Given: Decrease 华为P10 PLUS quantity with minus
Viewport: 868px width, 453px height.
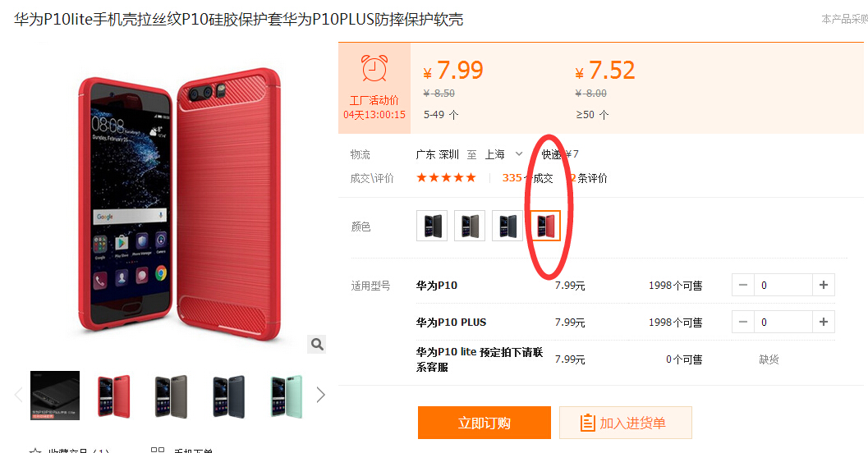Looking at the screenshot, I should (x=743, y=322).
